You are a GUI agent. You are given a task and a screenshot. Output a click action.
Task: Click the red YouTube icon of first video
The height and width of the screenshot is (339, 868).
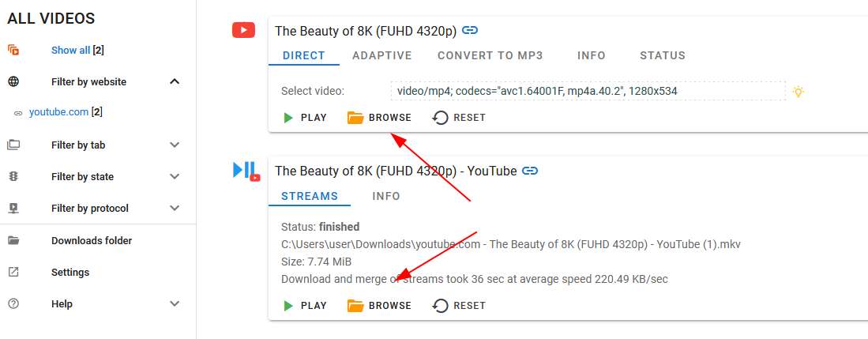[243, 30]
